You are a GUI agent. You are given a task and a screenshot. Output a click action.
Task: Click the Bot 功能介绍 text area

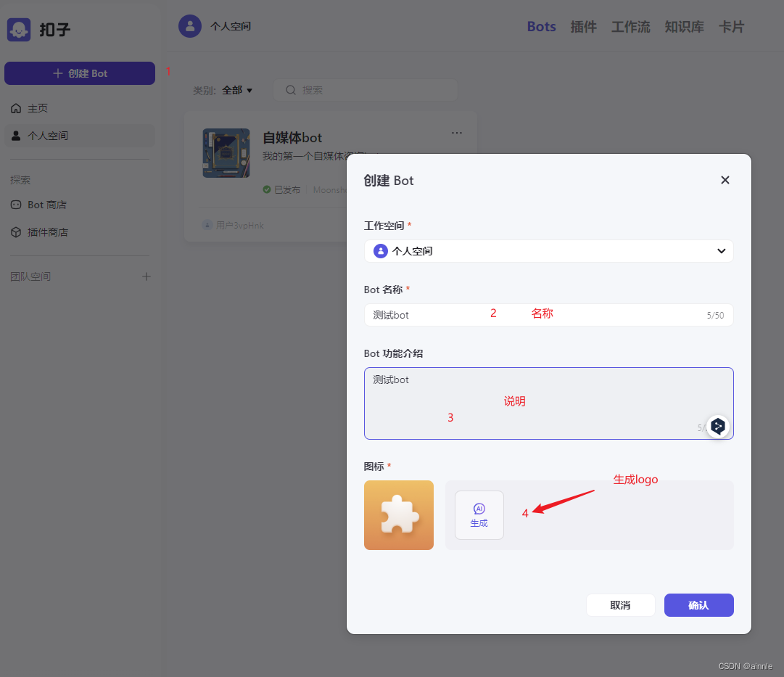point(548,403)
